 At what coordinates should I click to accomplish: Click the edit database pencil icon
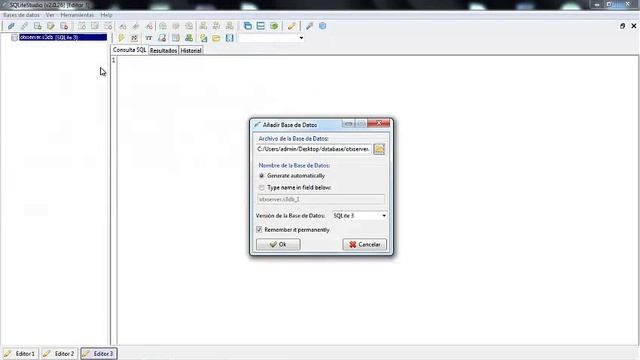coord(51,26)
